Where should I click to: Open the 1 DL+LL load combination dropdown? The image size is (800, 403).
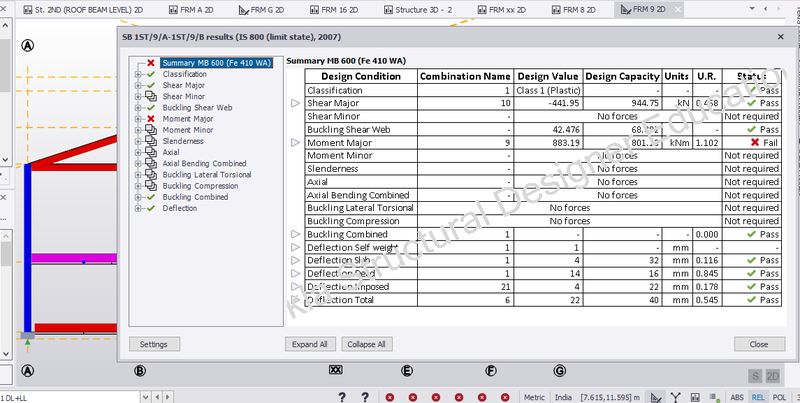[x=145, y=397]
